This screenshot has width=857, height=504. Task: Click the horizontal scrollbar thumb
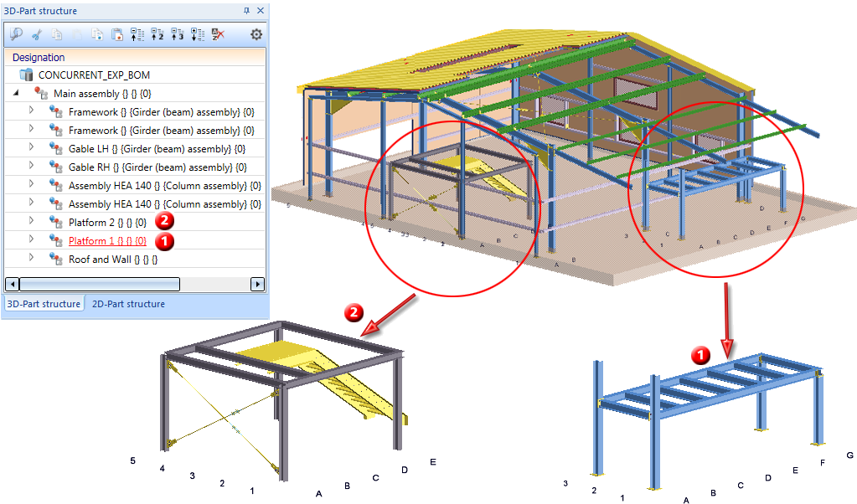(x=100, y=284)
